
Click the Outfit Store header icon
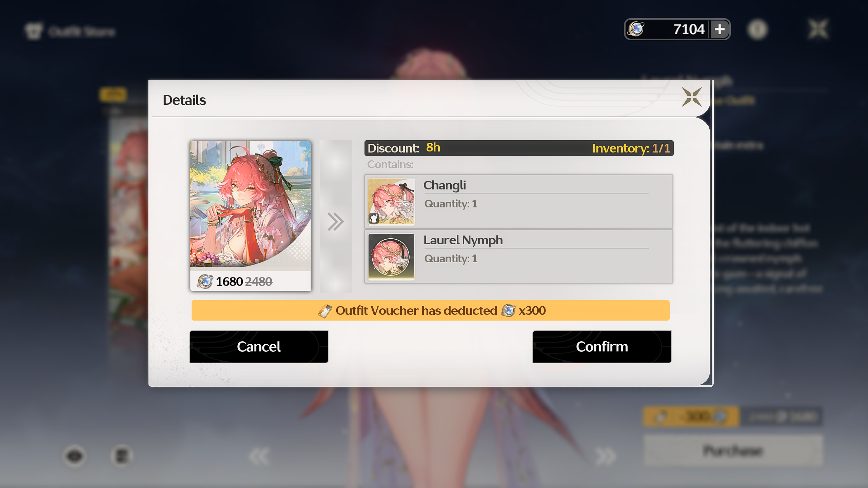(x=34, y=32)
